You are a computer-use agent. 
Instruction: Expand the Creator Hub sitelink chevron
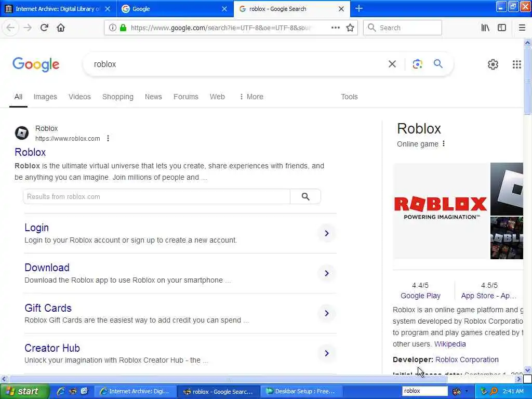(326, 353)
